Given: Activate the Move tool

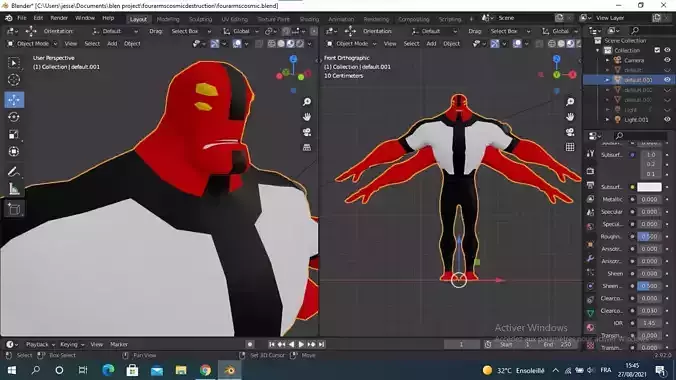Looking at the screenshot, I should [14, 100].
